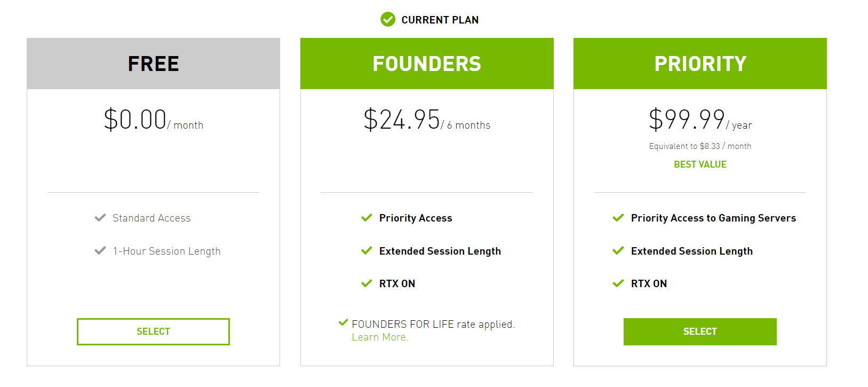Click the Founders For Life checkmark icon

click(x=344, y=322)
